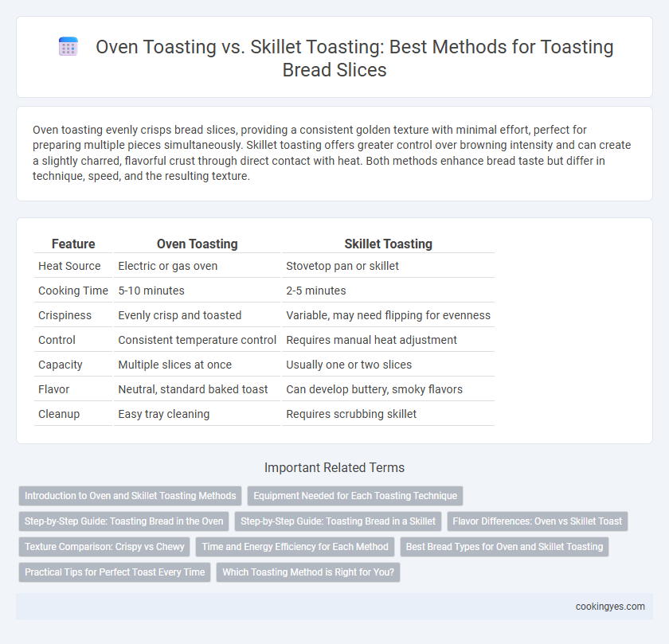Click the Feature column header
The image size is (669, 644).
coord(73,244)
